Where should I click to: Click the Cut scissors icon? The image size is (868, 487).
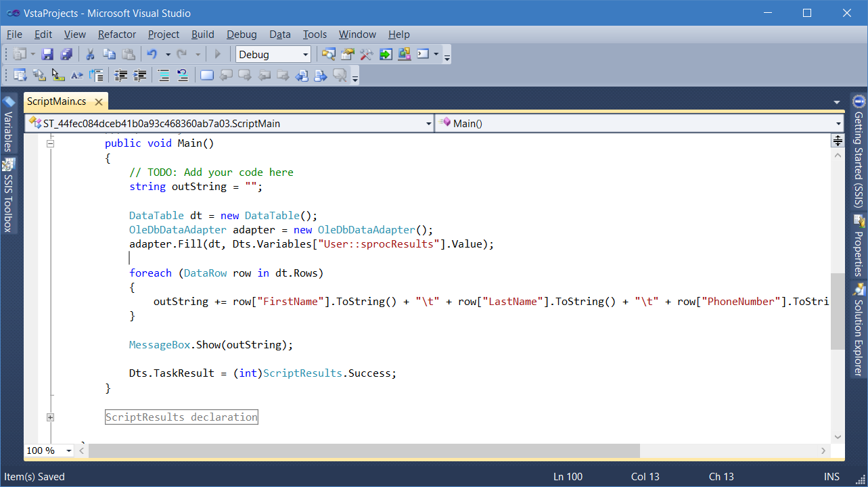90,55
